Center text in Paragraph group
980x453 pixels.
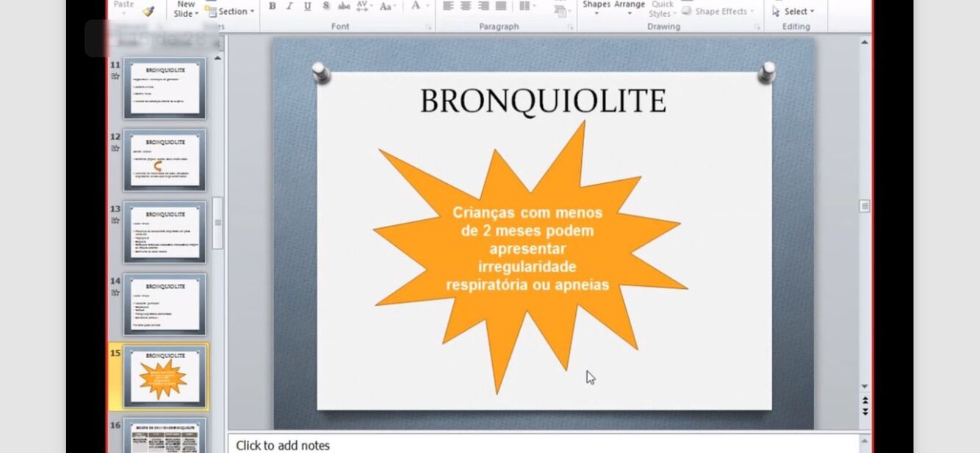click(x=466, y=6)
